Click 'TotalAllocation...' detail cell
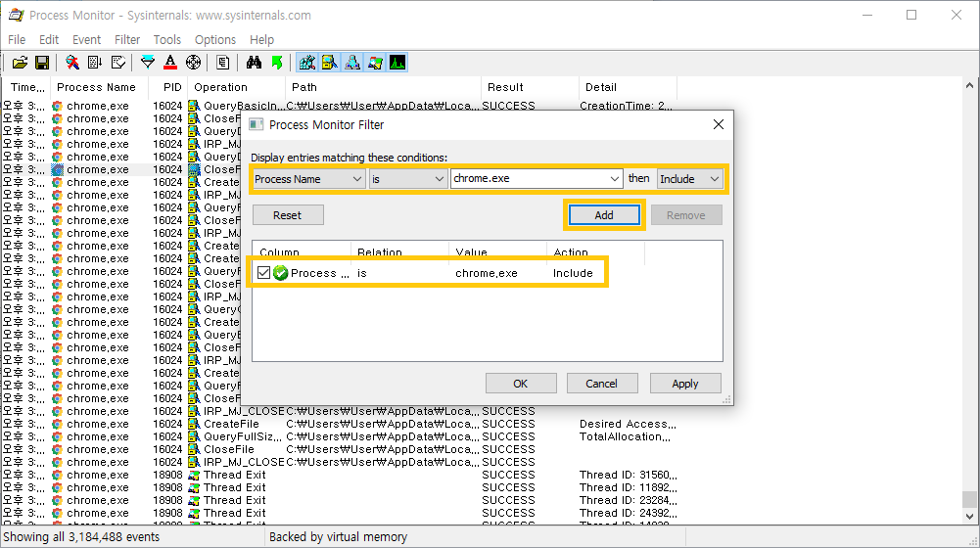Image resolution: width=980 pixels, height=548 pixels. click(625, 436)
